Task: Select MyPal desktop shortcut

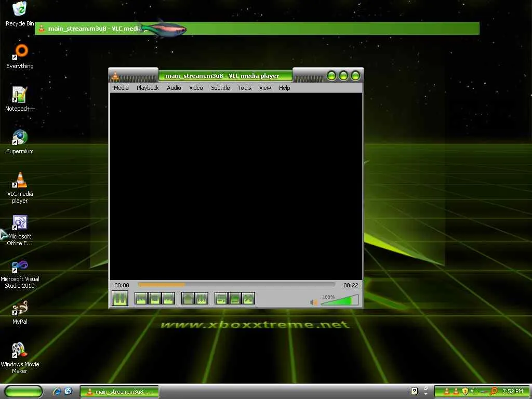Action: click(20, 312)
